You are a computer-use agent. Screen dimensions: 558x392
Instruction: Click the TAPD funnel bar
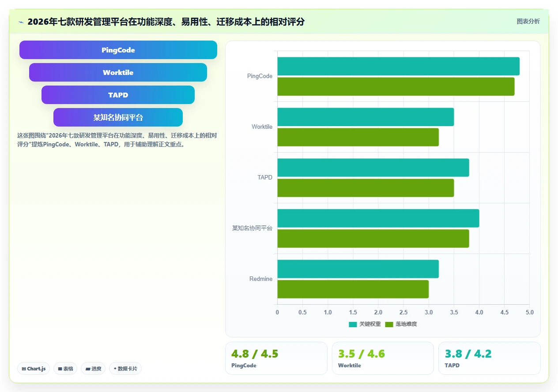tap(118, 95)
